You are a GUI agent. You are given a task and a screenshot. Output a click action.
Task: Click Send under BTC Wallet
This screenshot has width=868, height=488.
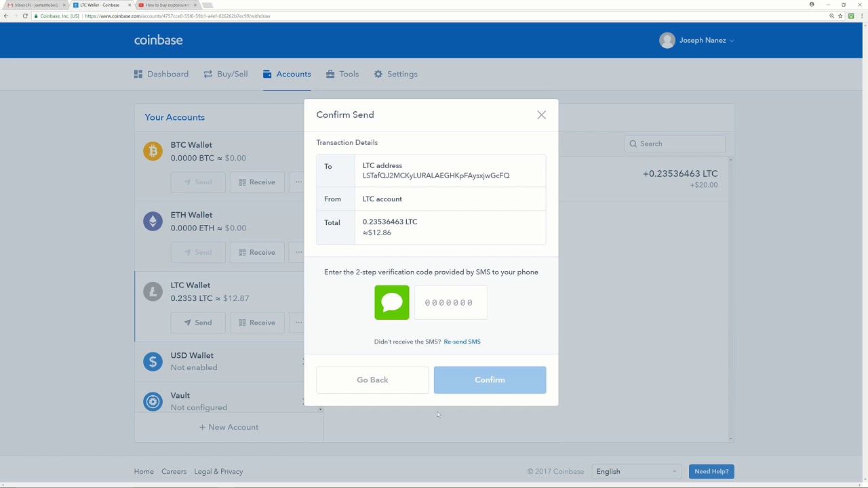coord(198,182)
